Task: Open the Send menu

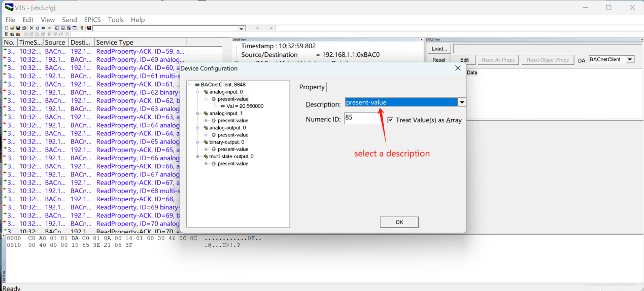Action: point(70,20)
